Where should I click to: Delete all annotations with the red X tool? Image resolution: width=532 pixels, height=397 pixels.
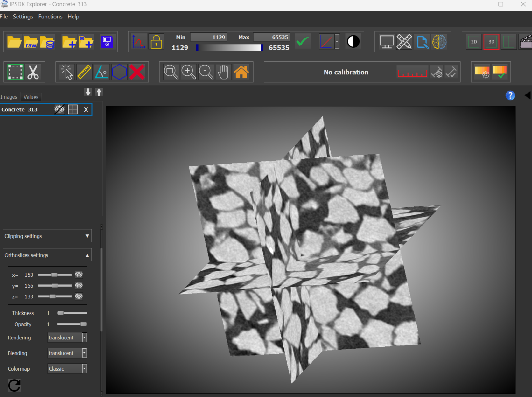click(137, 72)
